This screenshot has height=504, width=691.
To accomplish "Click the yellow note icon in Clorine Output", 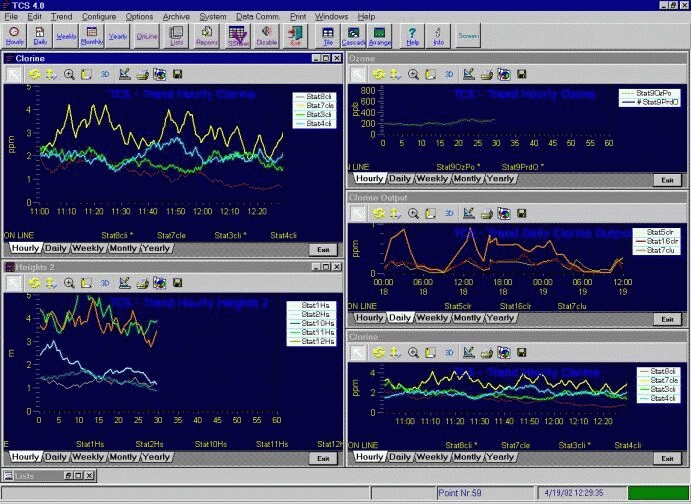I will click(x=431, y=213).
